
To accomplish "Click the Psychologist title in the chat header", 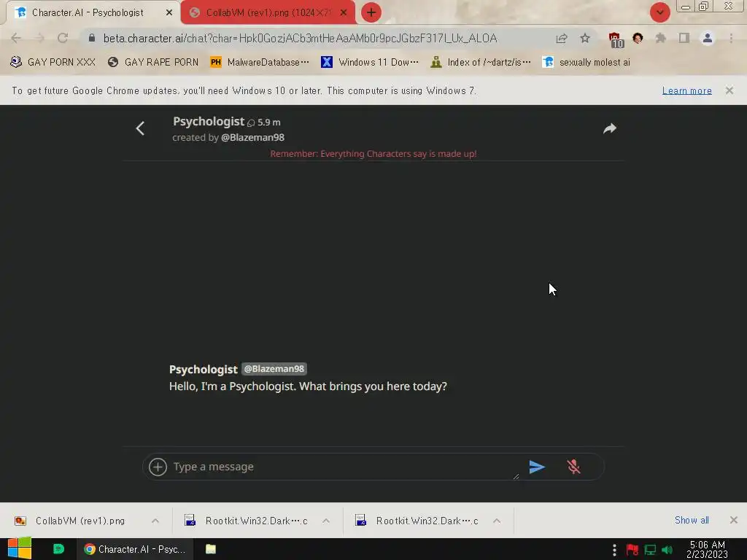I will pos(208,122).
